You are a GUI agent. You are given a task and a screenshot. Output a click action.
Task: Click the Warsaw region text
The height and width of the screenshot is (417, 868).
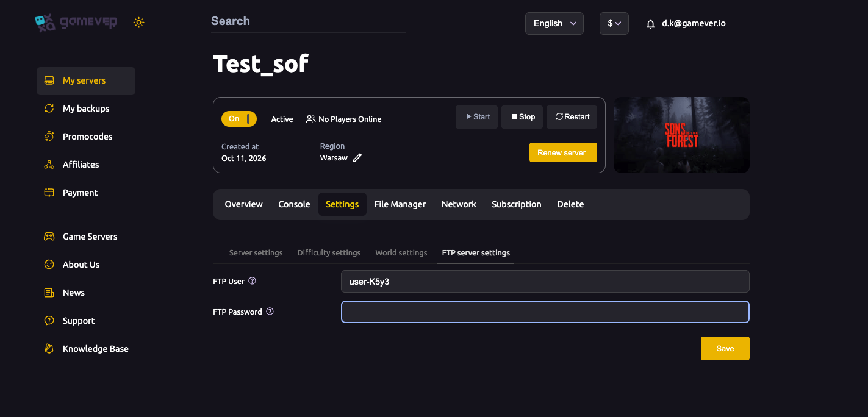tap(334, 158)
